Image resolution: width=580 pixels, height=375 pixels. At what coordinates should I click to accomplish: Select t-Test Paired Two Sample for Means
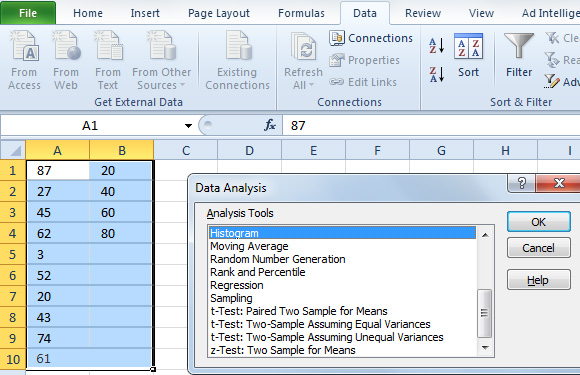(x=342, y=311)
